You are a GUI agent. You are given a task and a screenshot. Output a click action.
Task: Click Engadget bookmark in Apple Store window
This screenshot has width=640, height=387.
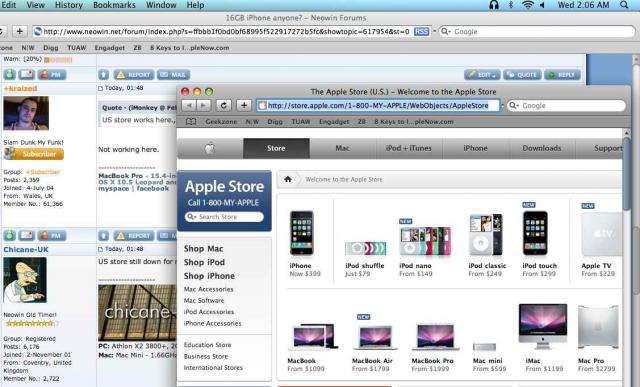coord(334,122)
